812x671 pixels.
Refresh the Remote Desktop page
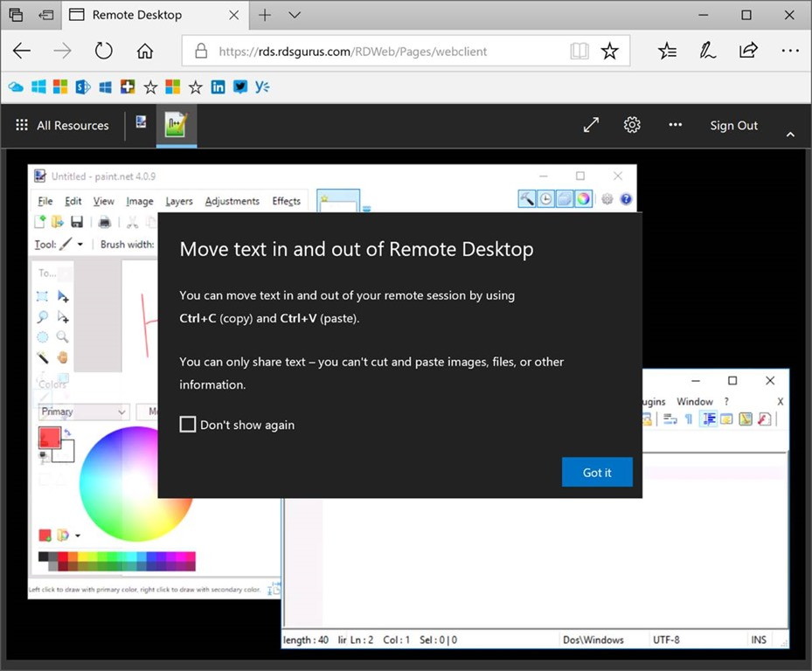point(103,51)
